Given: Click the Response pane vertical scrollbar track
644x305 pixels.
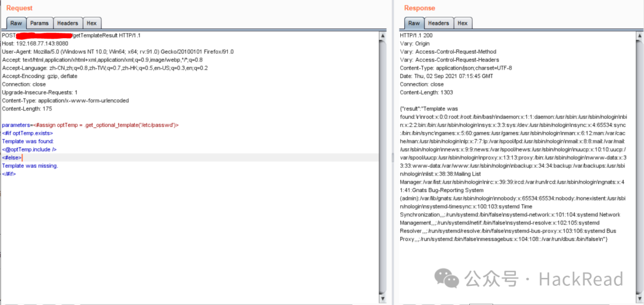Looking at the screenshot, I should pos(640,167).
